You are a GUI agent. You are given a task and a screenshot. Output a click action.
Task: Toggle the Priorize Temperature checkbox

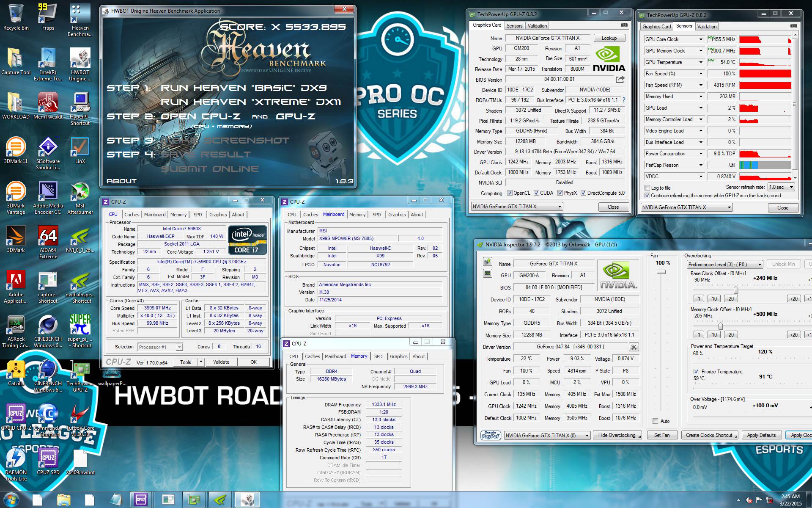click(696, 371)
